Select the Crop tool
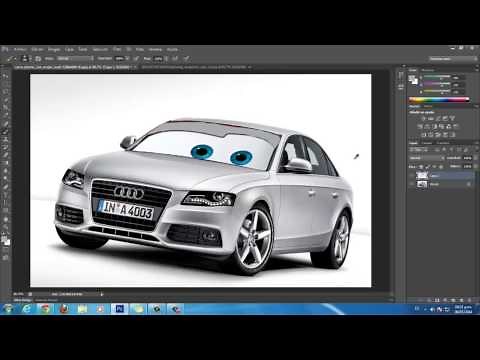Image resolution: width=480 pixels, height=360 pixels. click(x=6, y=107)
